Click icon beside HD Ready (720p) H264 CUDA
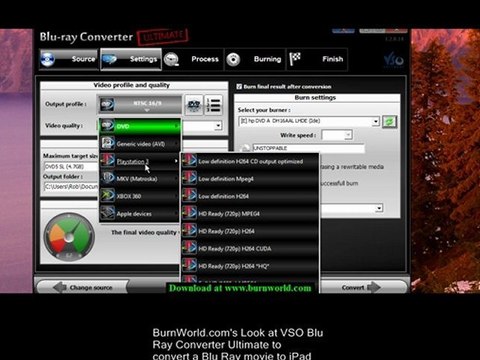 [190, 248]
